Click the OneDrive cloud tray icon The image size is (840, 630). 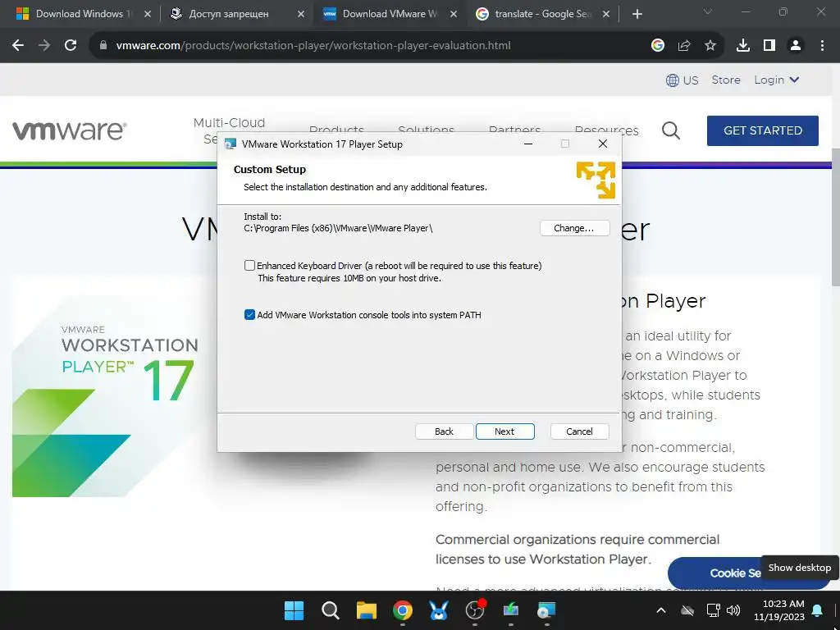[687, 610]
